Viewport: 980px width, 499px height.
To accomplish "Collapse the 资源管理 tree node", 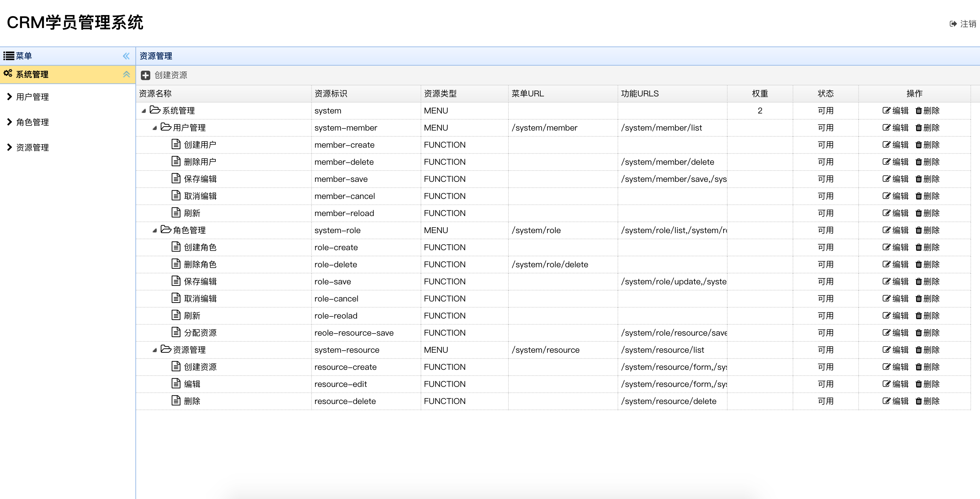I will 155,350.
